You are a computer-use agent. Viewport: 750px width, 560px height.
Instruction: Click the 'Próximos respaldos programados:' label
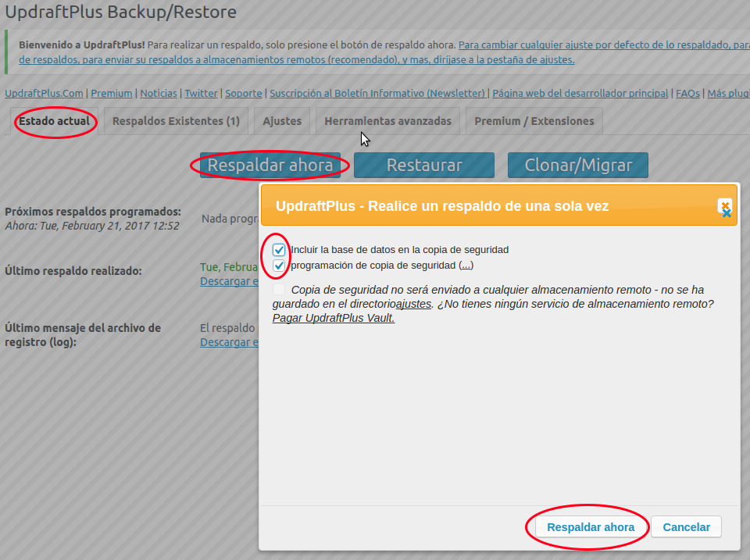click(93, 212)
